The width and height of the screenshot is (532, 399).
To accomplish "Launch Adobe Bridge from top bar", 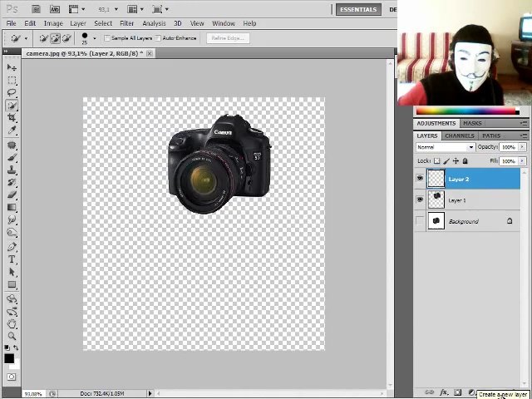I will click(36, 9).
